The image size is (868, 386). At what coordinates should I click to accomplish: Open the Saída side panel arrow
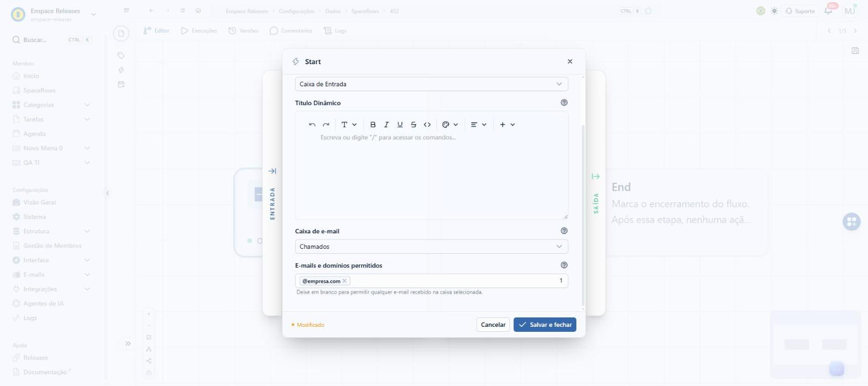pyautogui.click(x=596, y=177)
